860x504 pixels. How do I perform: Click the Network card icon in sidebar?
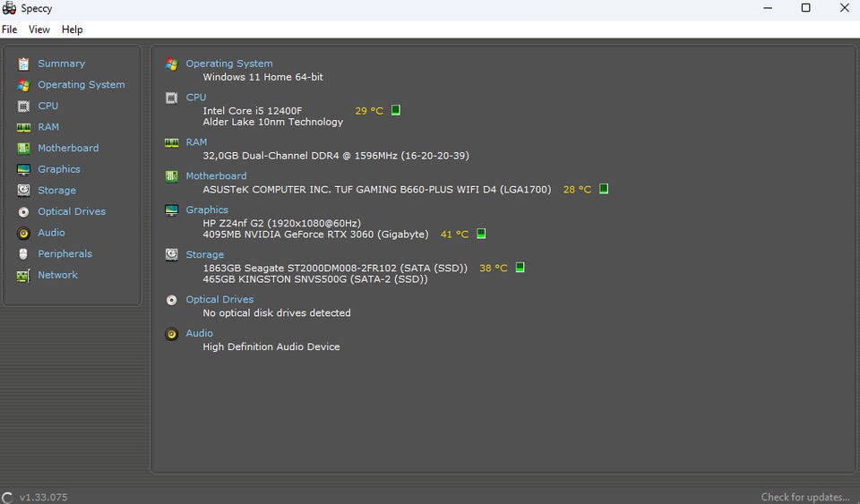click(23, 276)
